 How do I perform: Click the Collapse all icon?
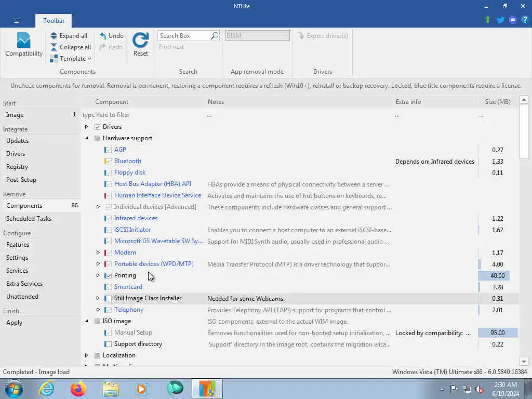pyautogui.click(x=54, y=47)
